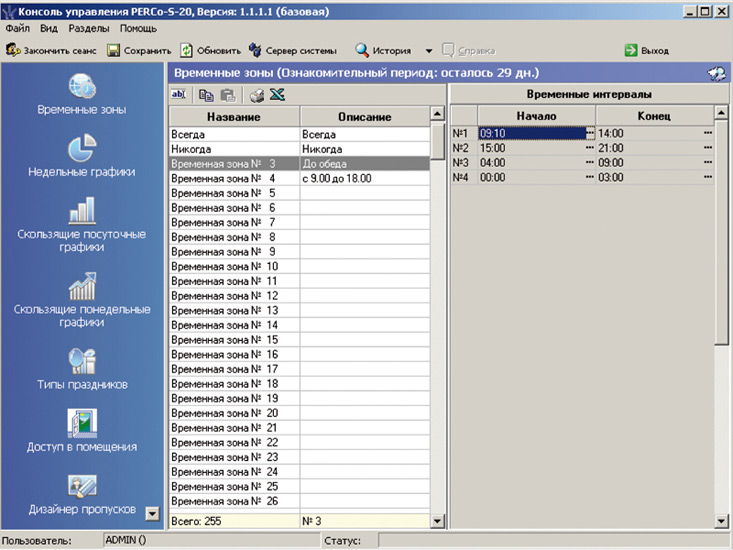Screen dimensions: 733x550
Task: Click intervals panel scroll down arrow
Action: click(721, 521)
